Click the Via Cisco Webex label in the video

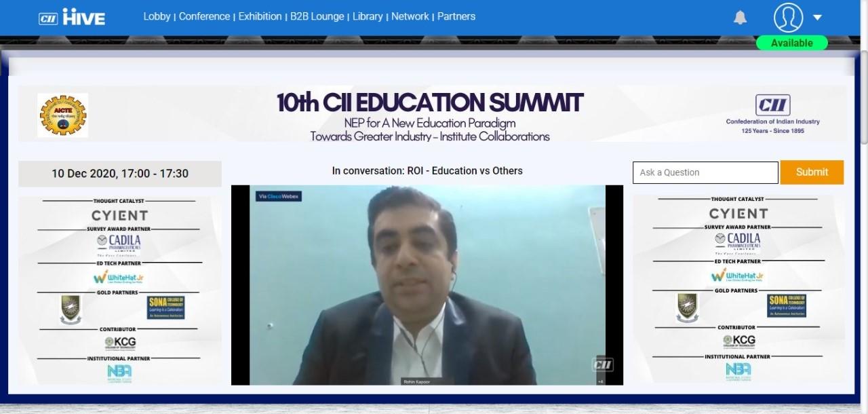(279, 196)
